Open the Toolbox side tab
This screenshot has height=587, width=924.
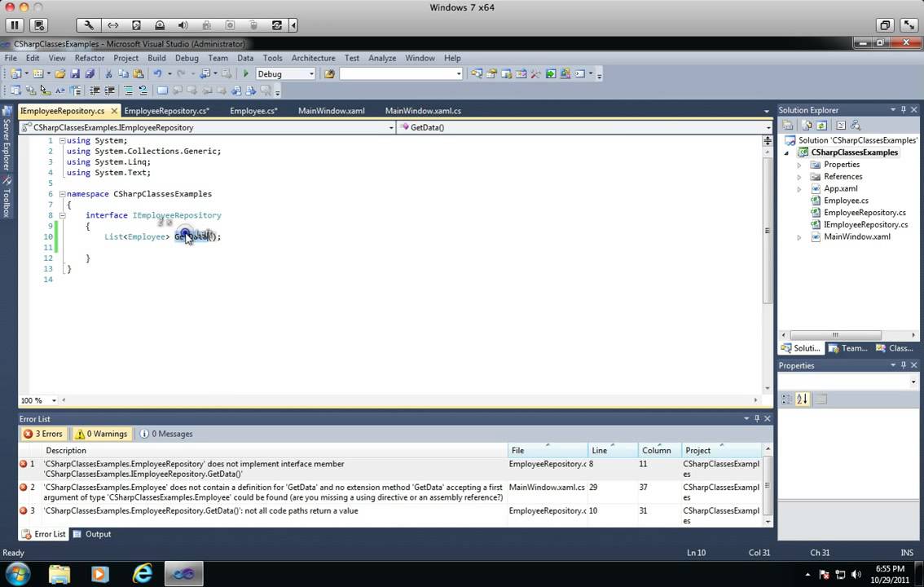pos(7,197)
